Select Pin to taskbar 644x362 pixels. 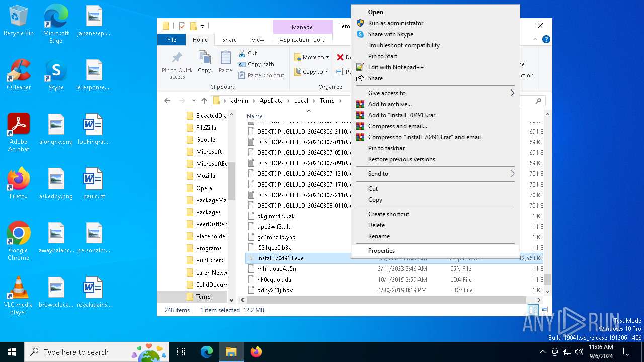[x=435, y=148]
